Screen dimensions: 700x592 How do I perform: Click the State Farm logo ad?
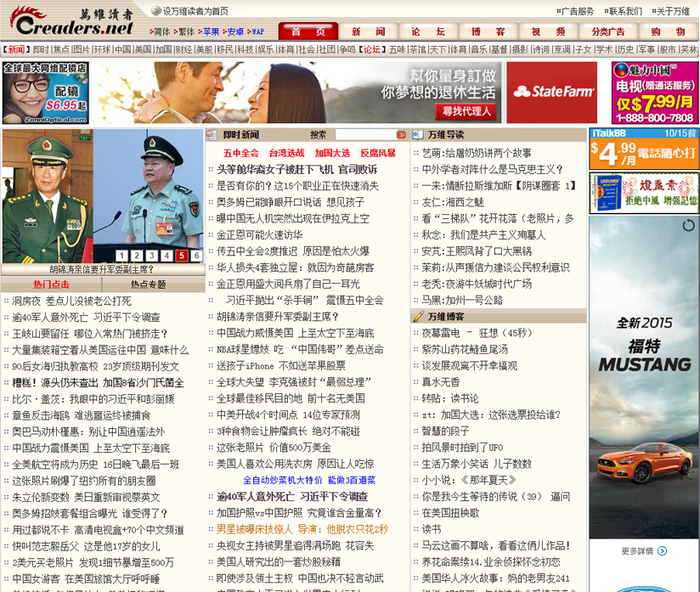point(552,93)
